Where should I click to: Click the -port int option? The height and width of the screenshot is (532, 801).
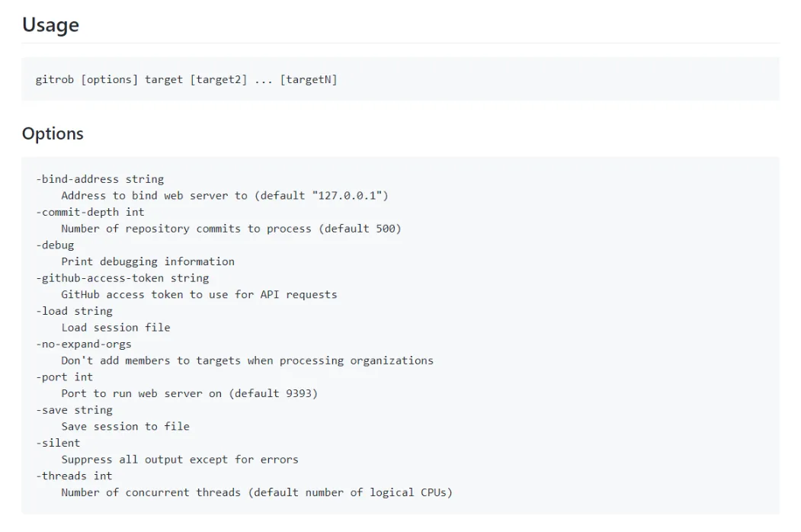pyautogui.click(x=64, y=377)
